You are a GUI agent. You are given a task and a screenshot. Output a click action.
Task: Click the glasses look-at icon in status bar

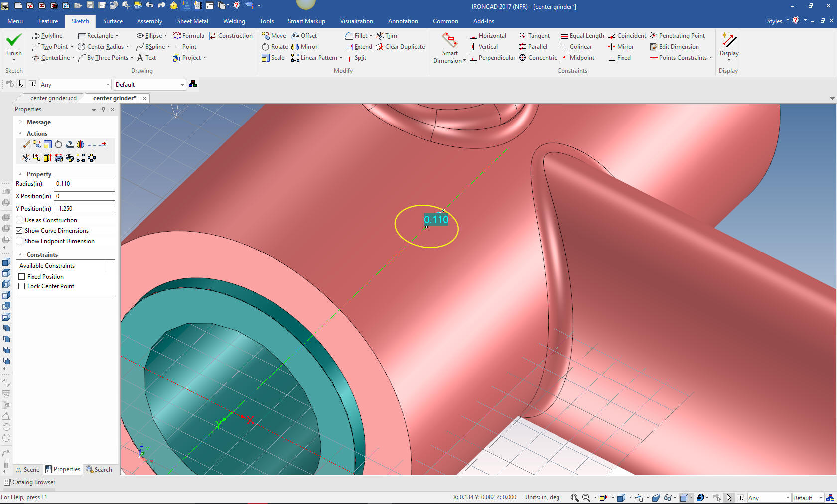coord(668,498)
